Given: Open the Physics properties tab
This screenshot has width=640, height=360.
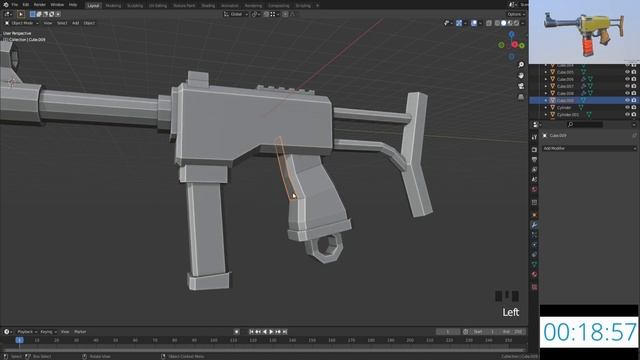Looking at the screenshot, I should click(534, 244).
